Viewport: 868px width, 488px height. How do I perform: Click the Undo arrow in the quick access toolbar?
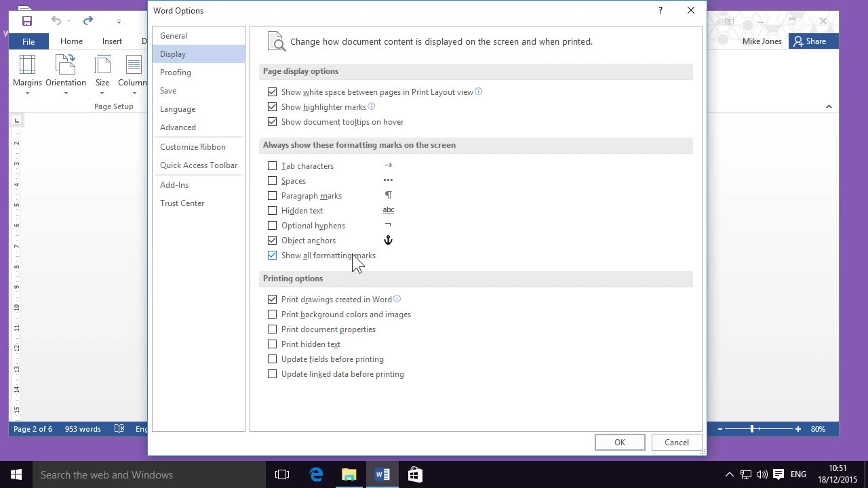point(56,21)
